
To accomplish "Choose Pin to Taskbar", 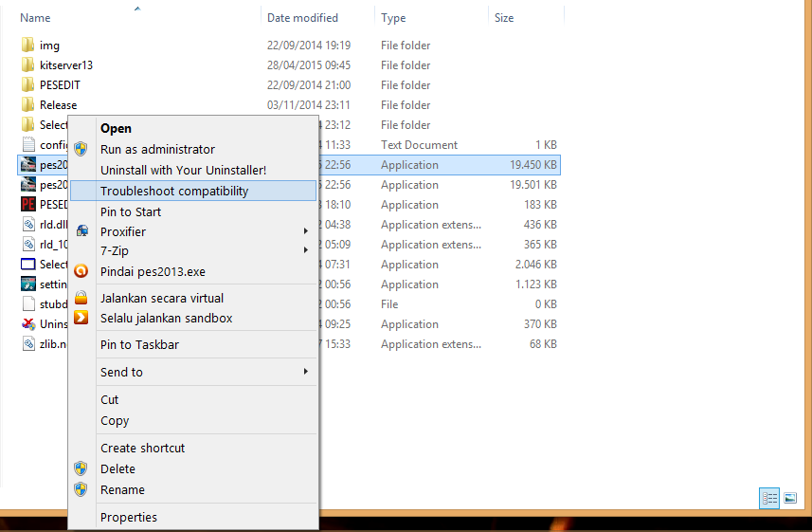I will (192, 345).
